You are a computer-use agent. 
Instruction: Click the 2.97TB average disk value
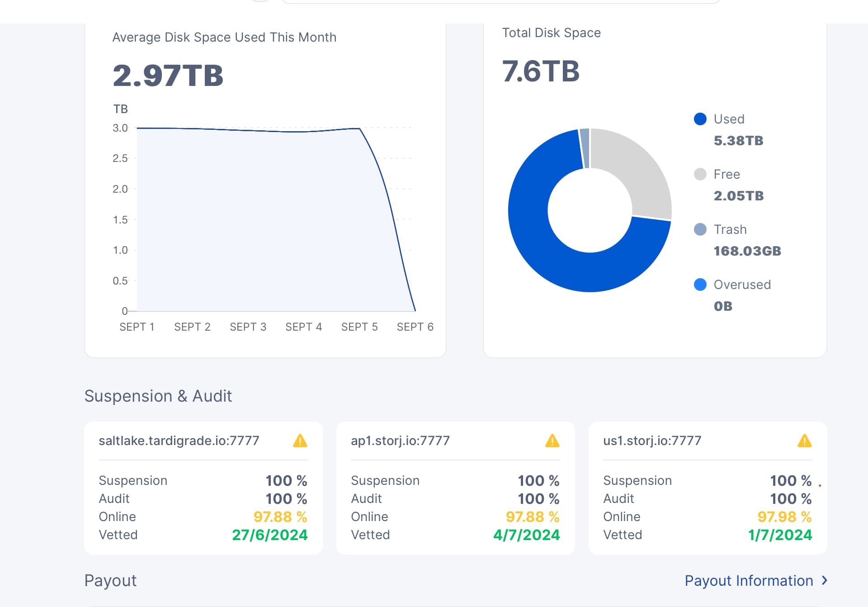pyautogui.click(x=168, y=75)
